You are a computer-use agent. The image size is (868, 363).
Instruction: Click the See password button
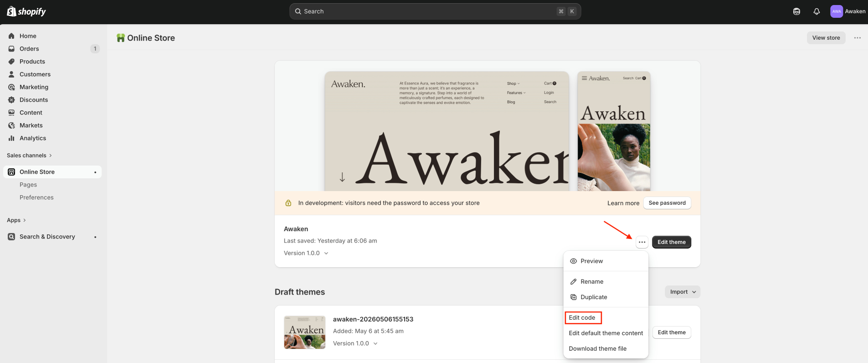[x=667, y=203]
